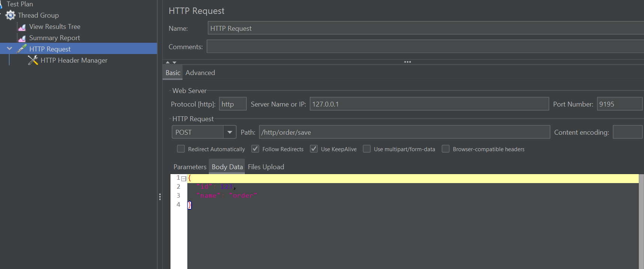Toggle the Use KeepAlive checkbox

pos(314,149)
